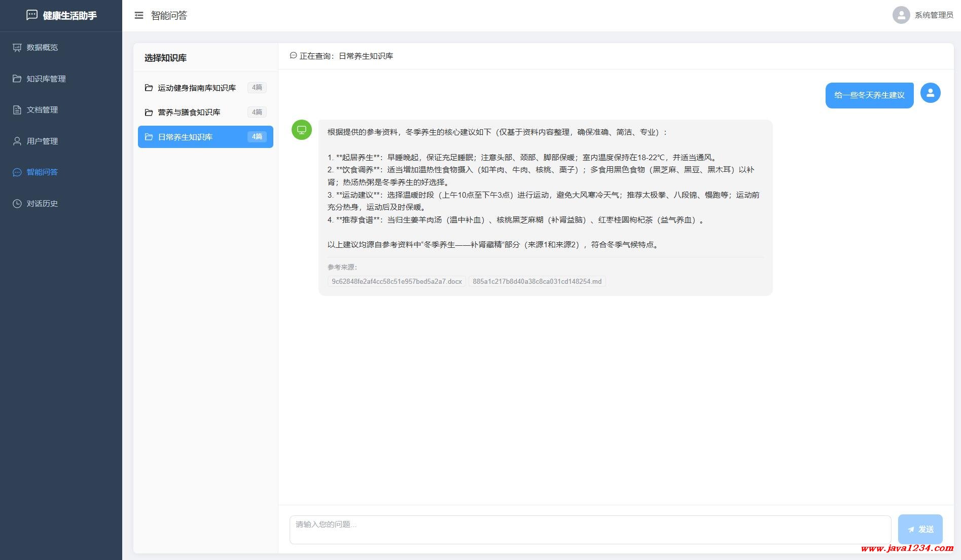Image resolution: width=961 pixels, height=560 pixels.
Task: Click the green bot avatar icon
Action: point(302,130)
